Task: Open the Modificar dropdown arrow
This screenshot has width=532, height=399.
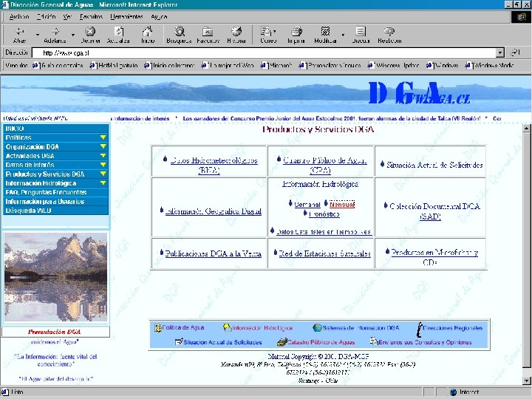Action: (343, 35)
